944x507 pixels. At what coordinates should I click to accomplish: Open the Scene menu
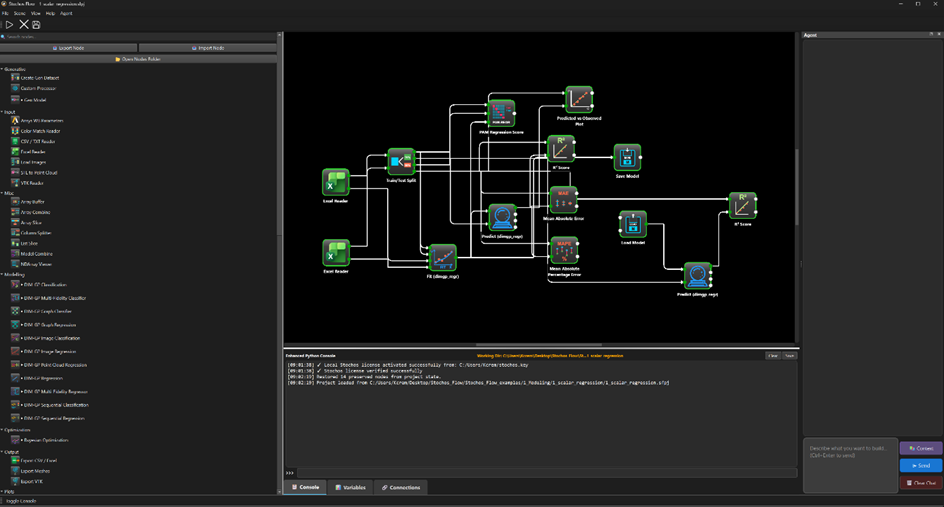19,14
